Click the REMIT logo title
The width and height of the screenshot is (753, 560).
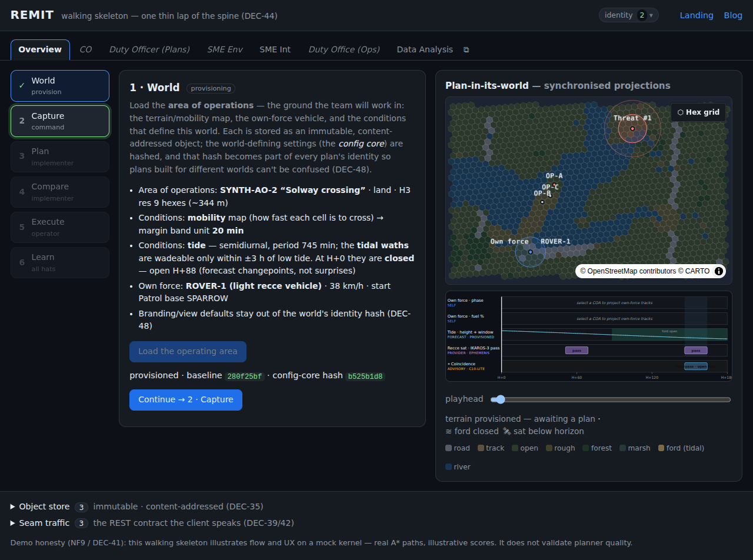click(x=32, y=15)
